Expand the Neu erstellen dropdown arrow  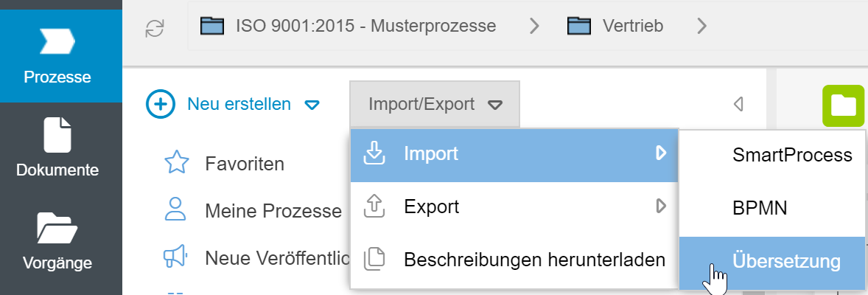point(312,105)
